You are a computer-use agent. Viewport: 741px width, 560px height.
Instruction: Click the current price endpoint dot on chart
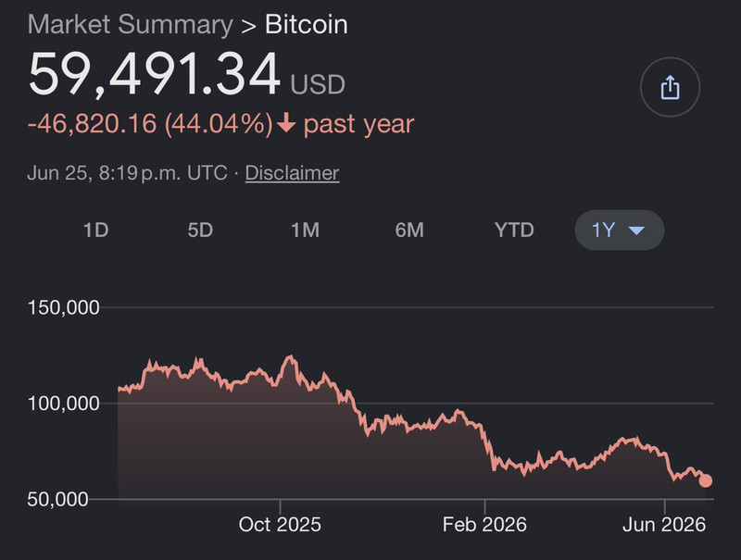click(705, 480)
